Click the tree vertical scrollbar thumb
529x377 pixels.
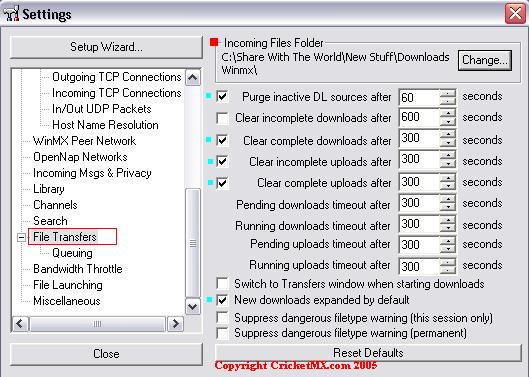(193, 243)
